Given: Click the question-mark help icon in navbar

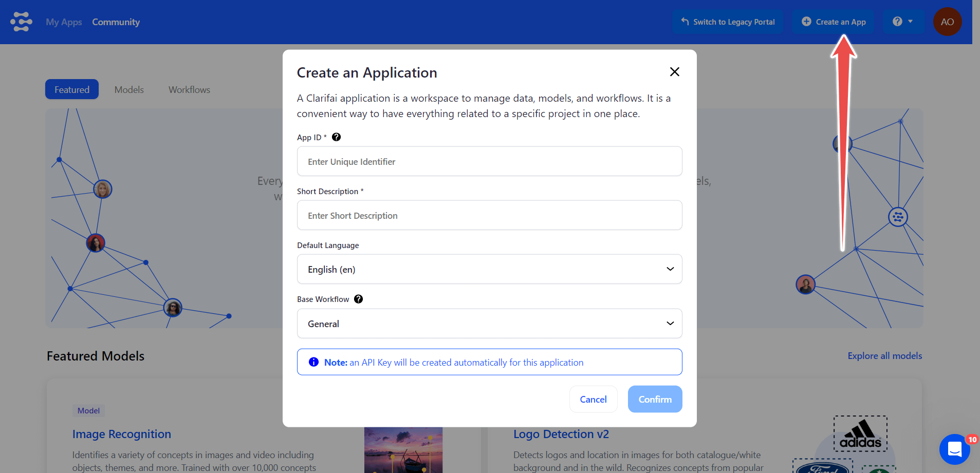Looking at the screenshot, I should (897, 22).
